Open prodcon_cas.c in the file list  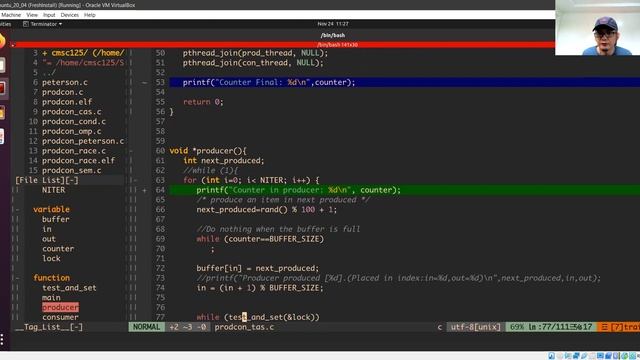(71, 111)
